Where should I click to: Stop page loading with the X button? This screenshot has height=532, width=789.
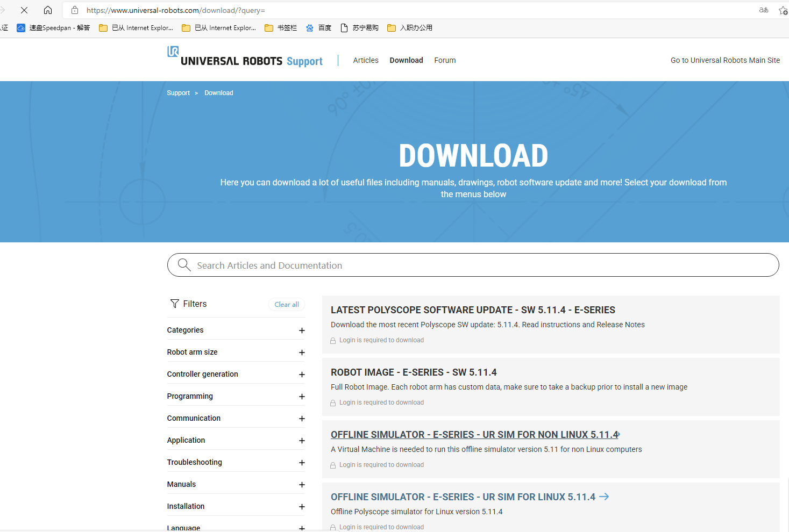(24, 10)
